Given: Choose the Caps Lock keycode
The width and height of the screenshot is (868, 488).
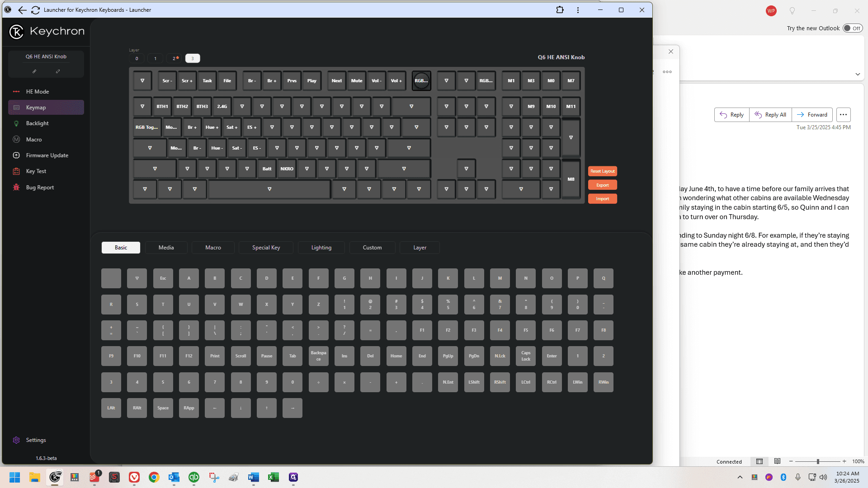Looking at the screenshot, I should 526,356.
